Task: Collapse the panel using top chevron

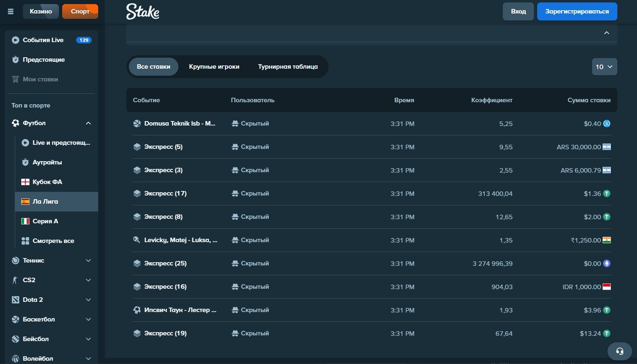Action: pos(607,33)
